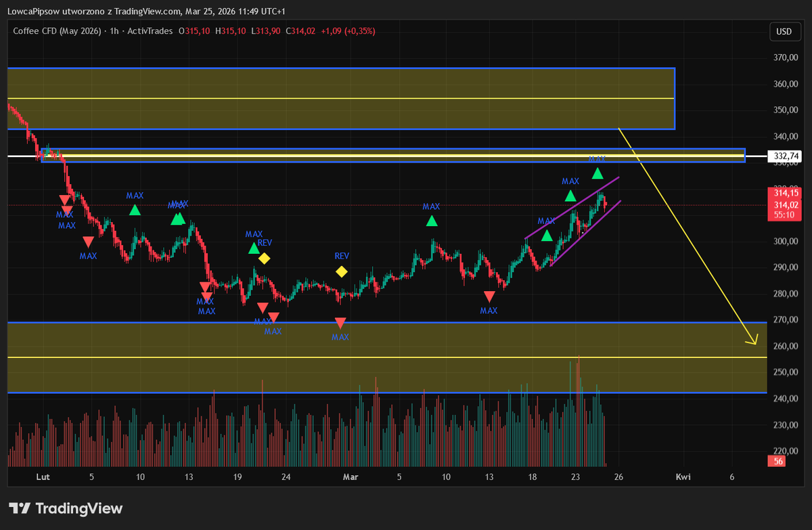This screenshot has height=530, width=812.
Task: Click the 24 date label on time axis
Action: tap(286, 477)
